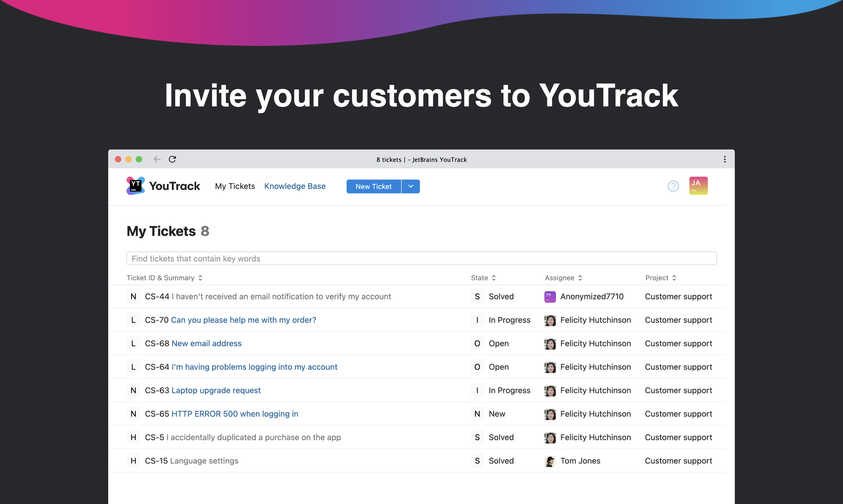
Task: Click the Anonymized7710 purple avatar
Action: (x=550, y=296)
